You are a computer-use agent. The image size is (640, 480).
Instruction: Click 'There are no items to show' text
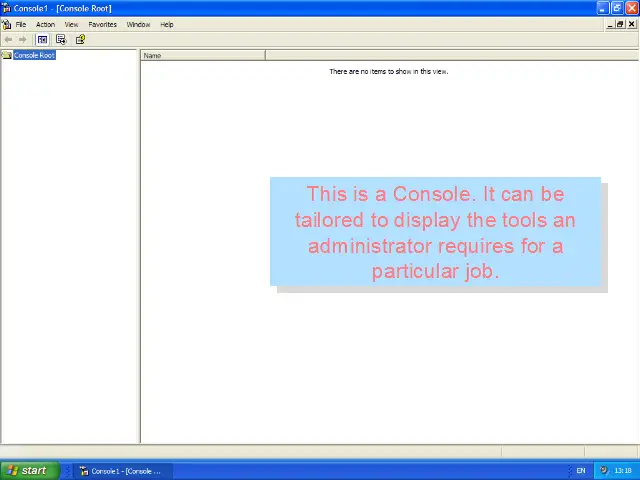[389, 71]
